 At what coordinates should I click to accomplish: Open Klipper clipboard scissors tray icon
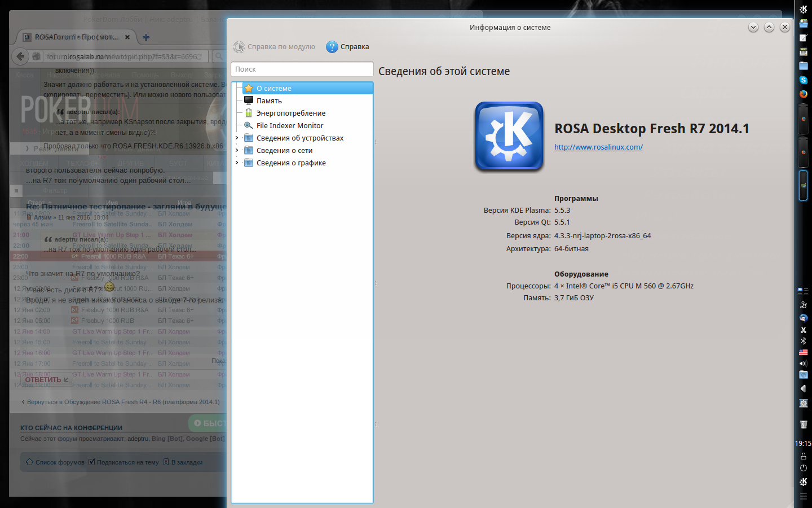[804, 330]
